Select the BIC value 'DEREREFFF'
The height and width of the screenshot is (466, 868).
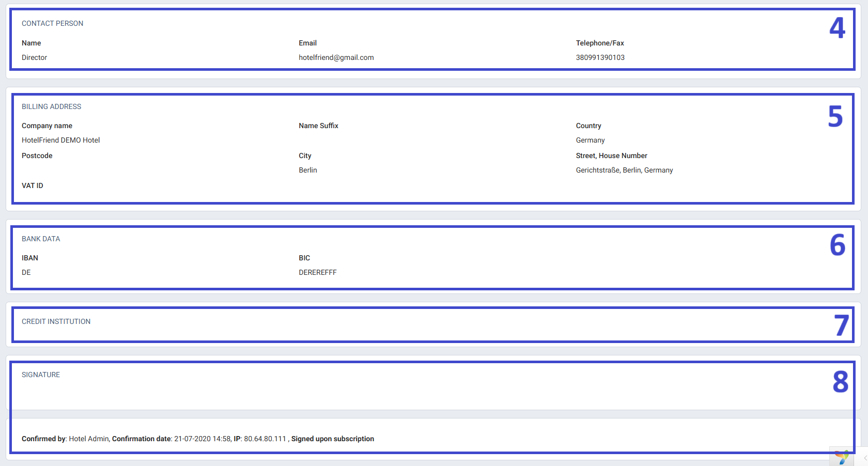pyautogui.click(x=318, y=272)
